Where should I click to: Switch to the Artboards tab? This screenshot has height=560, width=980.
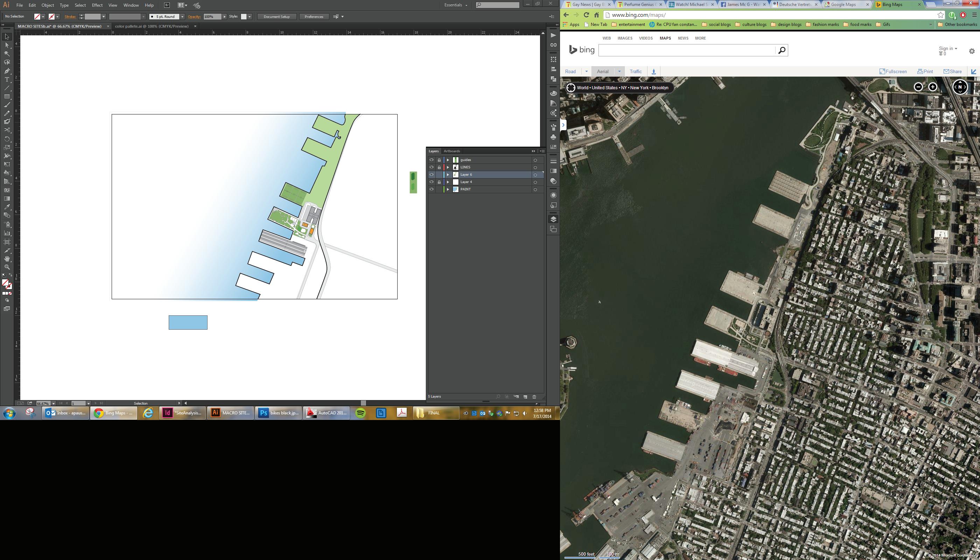pos(451,151)
